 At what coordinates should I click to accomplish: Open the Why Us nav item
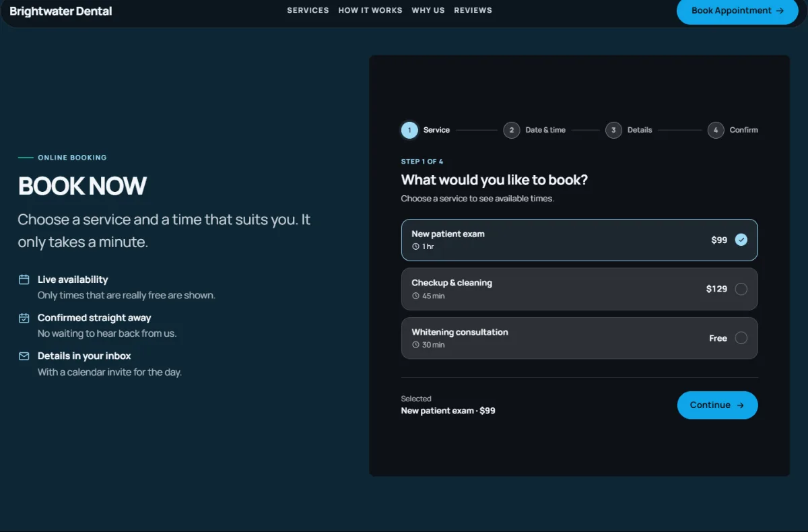pos(428,10)
